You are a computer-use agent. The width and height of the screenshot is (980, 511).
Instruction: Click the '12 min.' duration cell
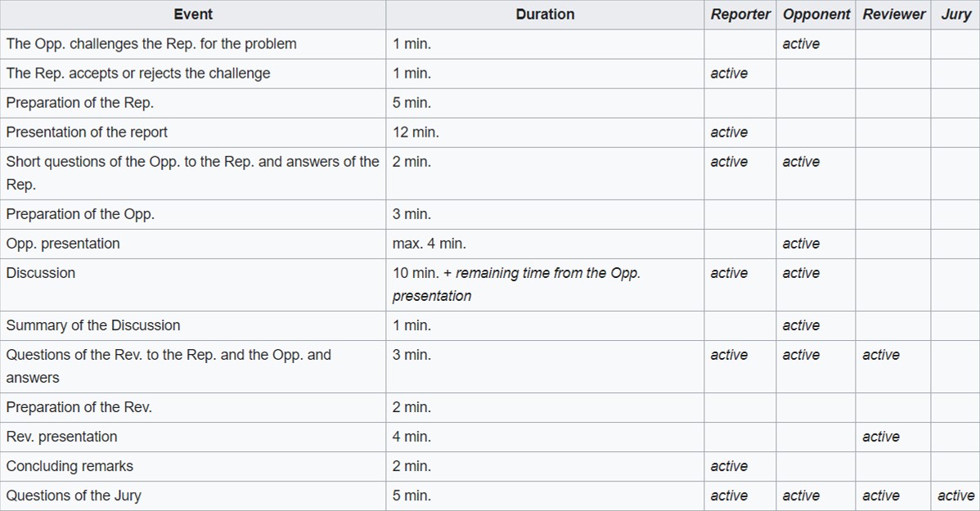(x=545, y=132)
